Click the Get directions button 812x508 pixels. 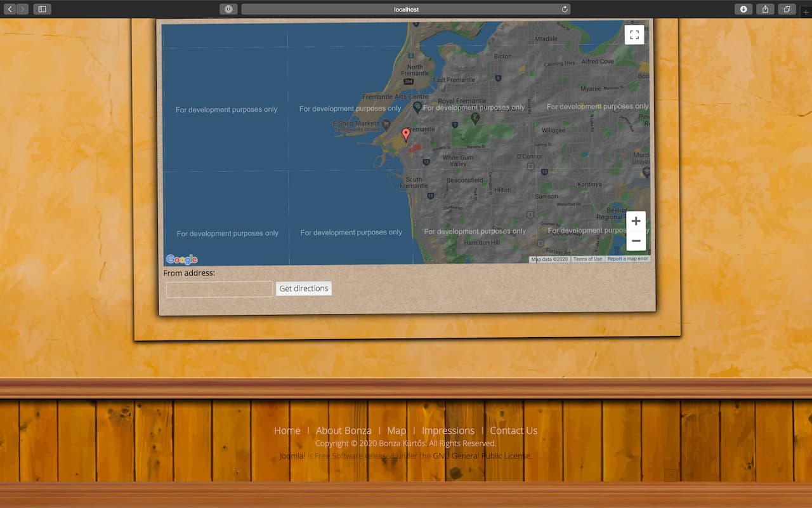click(304, 288)
